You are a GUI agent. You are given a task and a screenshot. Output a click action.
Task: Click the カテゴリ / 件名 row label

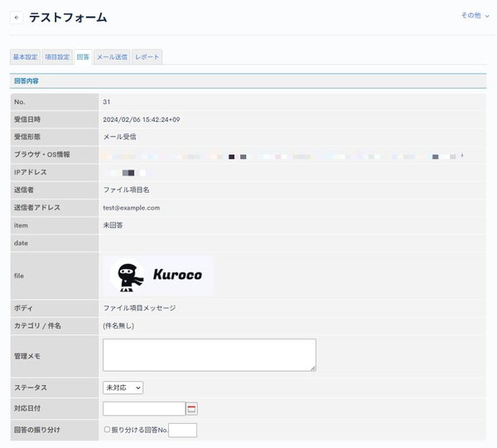(x=37, y=325)
